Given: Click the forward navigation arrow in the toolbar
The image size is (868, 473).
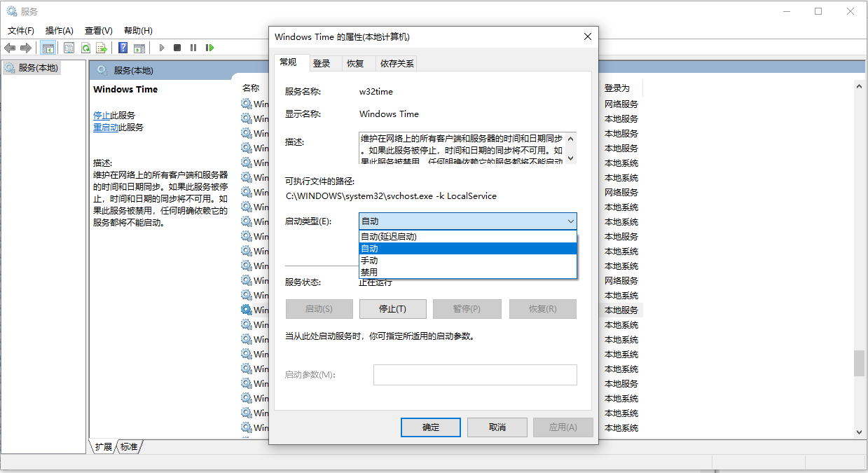Looking at the screenshot, I should [25, 48].
